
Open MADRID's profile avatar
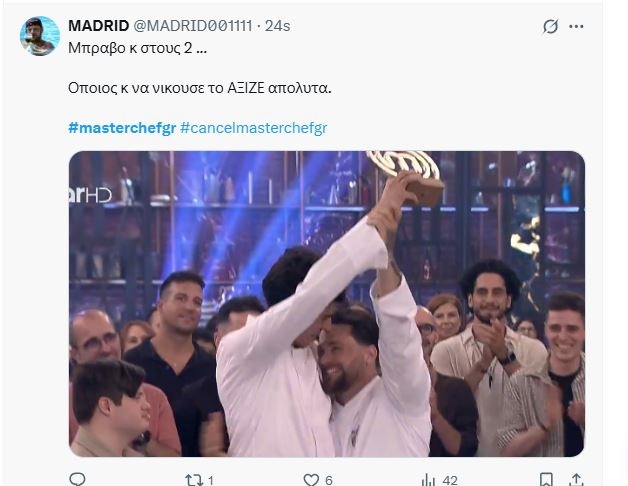(40, 36)
